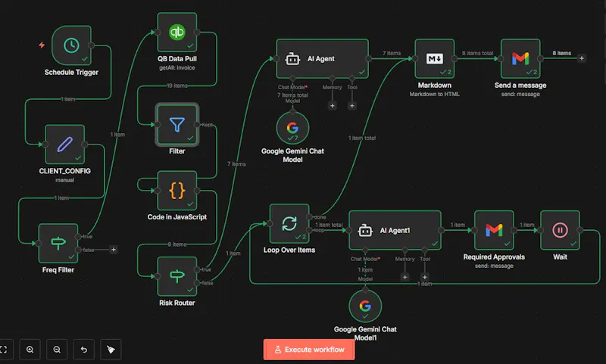This screenshot has width=606, height=364.
Task: Select the Loop Over Items node
Action: pos(289,223)
